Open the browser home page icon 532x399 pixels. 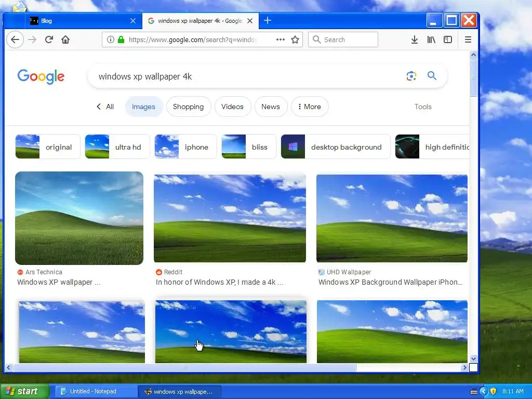65,39
